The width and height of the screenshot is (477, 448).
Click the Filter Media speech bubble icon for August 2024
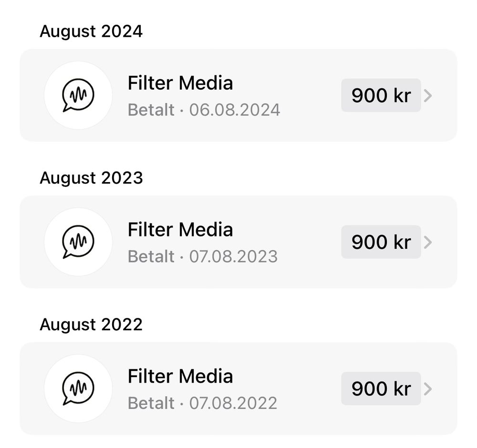(78, 95)
